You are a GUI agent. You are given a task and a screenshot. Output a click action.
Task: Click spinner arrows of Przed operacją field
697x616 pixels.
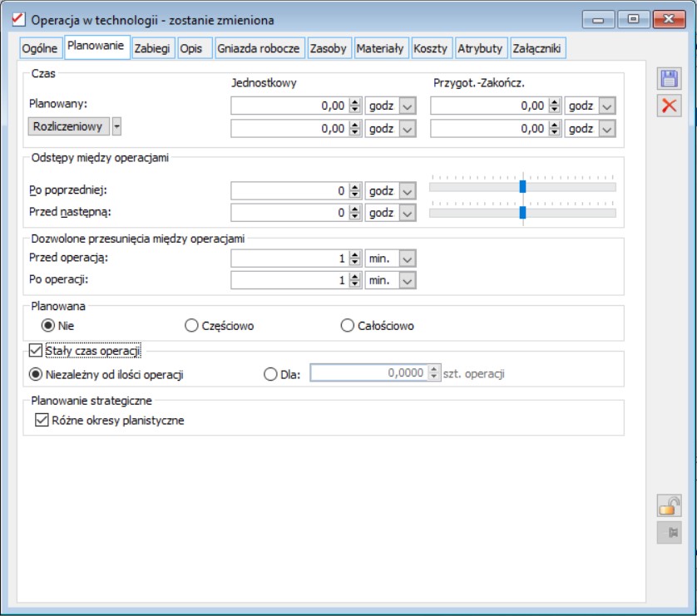pyautogui.click(x=354, y=259)
